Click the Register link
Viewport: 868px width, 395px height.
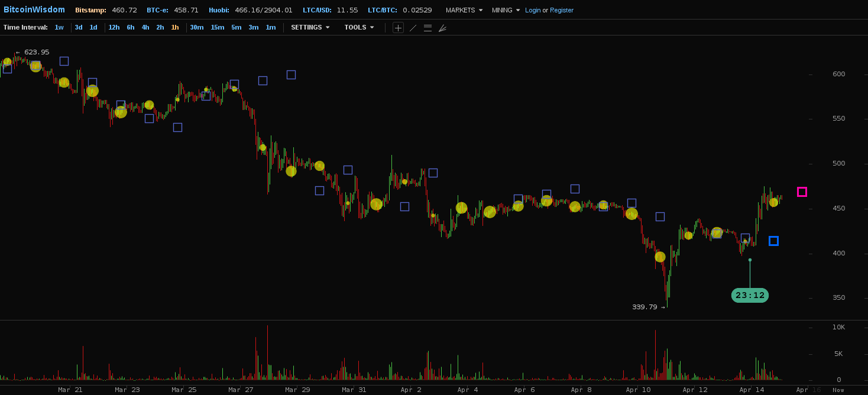click(562, 10)
